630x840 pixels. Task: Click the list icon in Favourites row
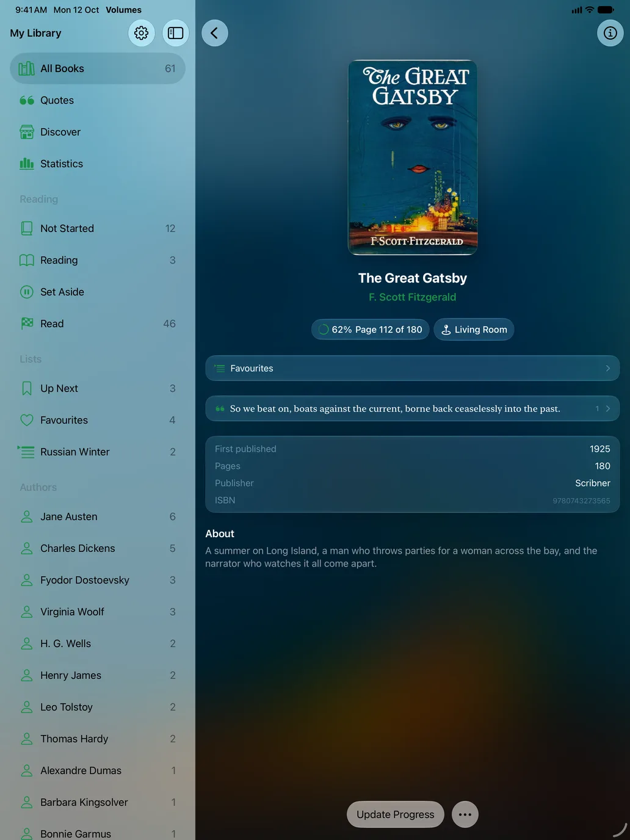(x=220, y=368)
